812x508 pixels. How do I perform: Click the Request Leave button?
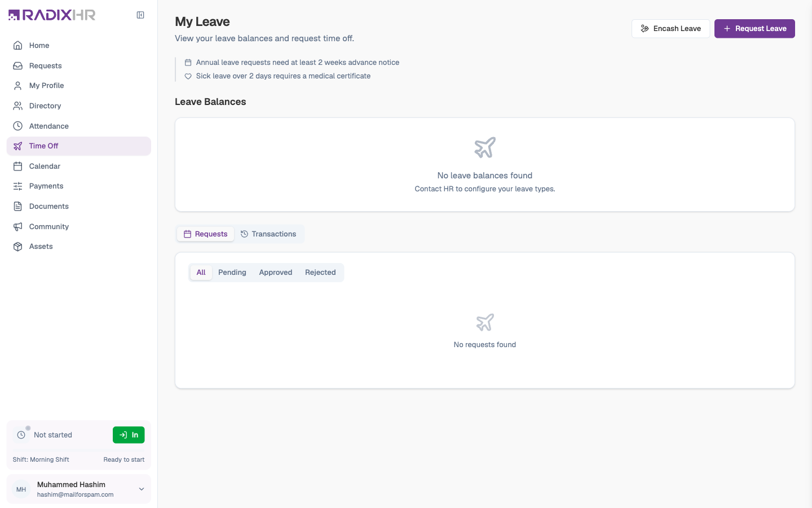pyautogui.click(x=754, y=29)
